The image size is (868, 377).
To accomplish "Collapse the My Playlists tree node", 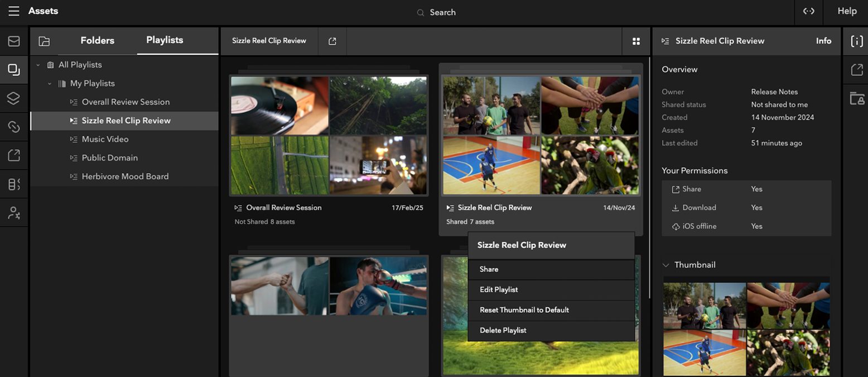I will 50,84.
